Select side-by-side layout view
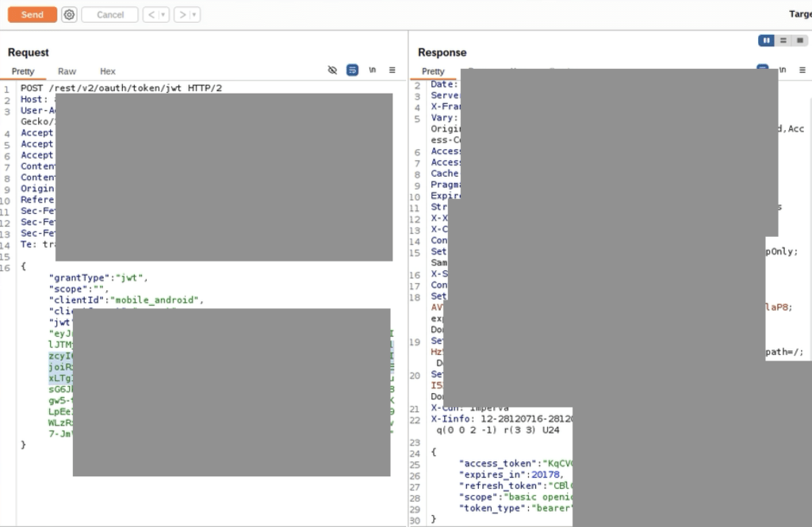 click(766, 40)
